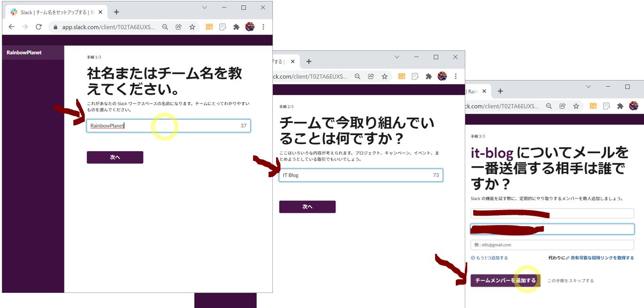Open the Extensions puzzle icon in the step 3/3 window
The image size is (644, 308).
click(620, 106)
